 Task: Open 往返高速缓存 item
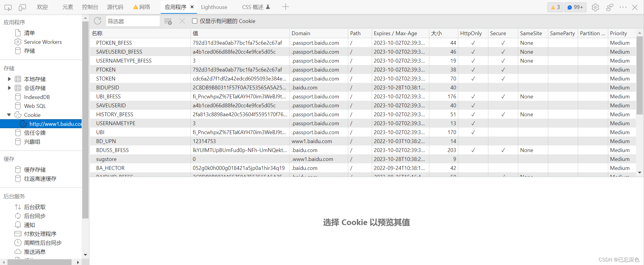(40, 179)
